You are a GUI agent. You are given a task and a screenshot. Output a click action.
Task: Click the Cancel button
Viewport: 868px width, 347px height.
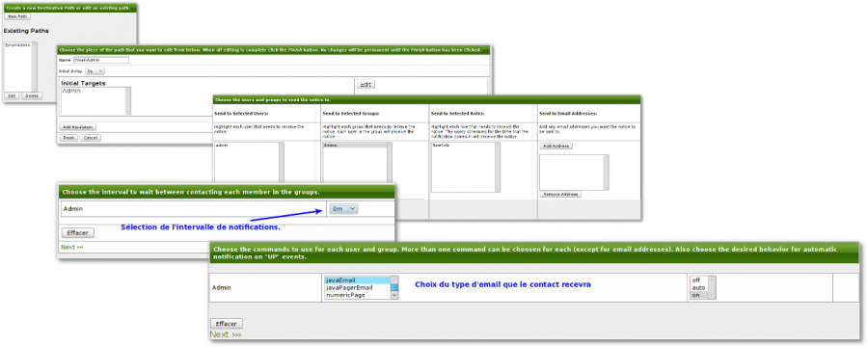coord(91,137)
